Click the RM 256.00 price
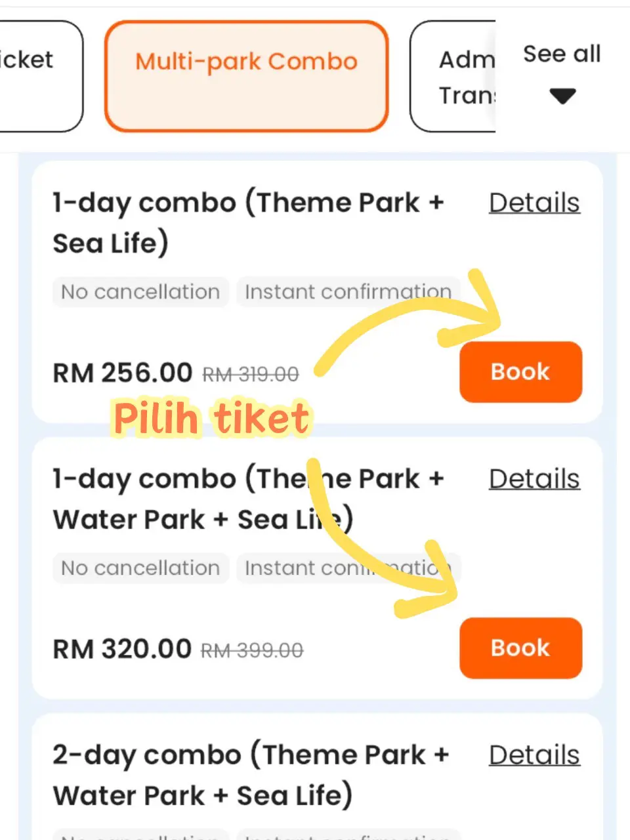Image resolution: width=630 pixels, height=840 pixels. click(x=123, y=373)
